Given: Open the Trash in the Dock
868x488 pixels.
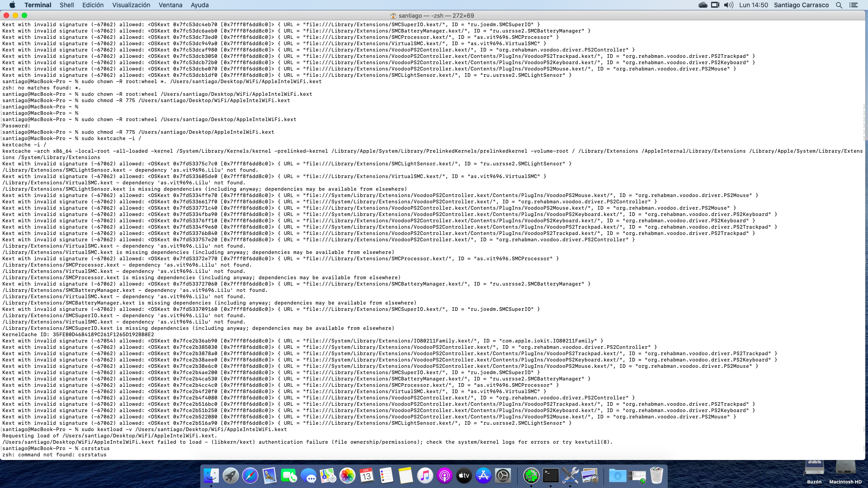Looking at the screenshot, I should [x=656, y=475].
